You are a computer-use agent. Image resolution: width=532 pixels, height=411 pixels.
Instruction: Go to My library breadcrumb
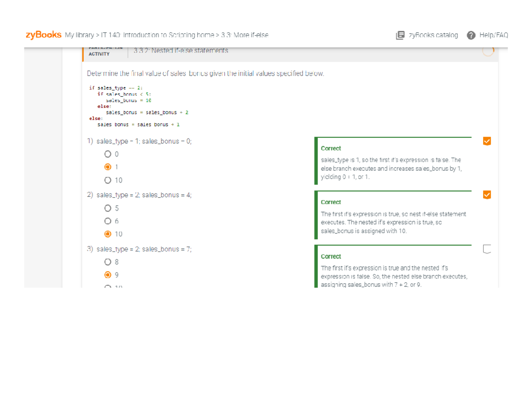pyautogui.click(x=79, y=35)
